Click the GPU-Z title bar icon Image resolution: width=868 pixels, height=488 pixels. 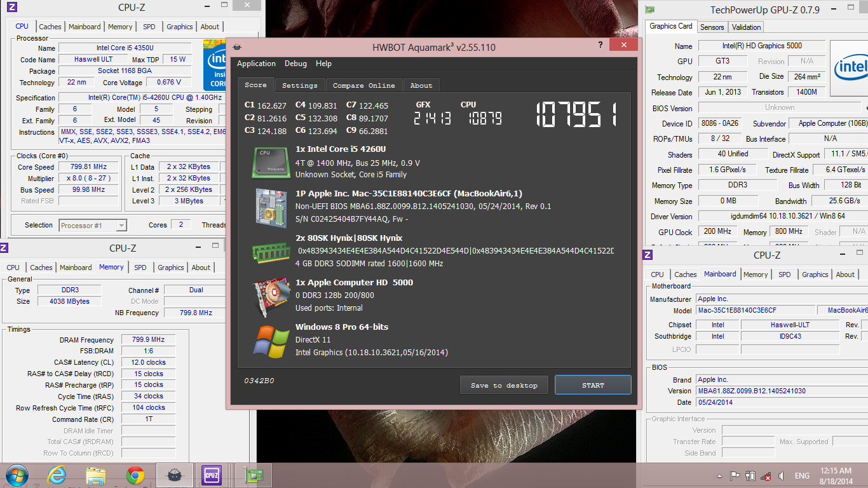click(x=649, y=10)
